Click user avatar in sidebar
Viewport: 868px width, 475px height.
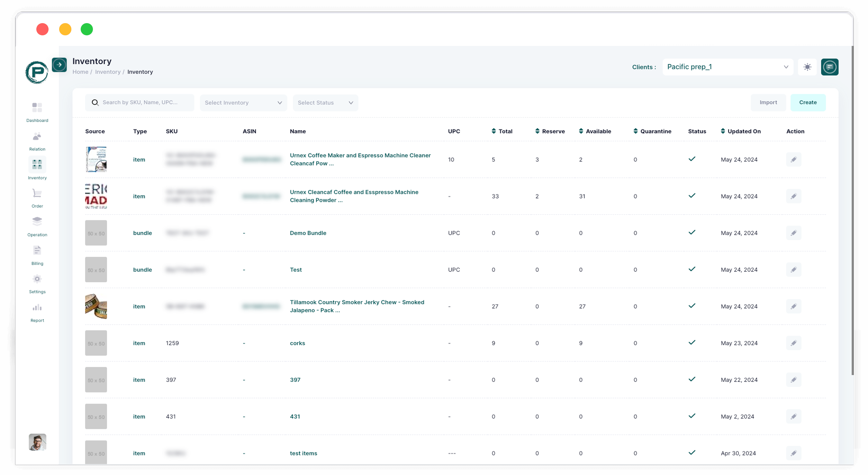tap(37, 442)
